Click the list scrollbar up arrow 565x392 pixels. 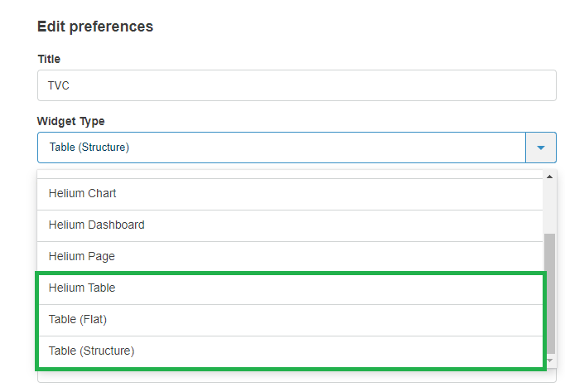point(550,177)
